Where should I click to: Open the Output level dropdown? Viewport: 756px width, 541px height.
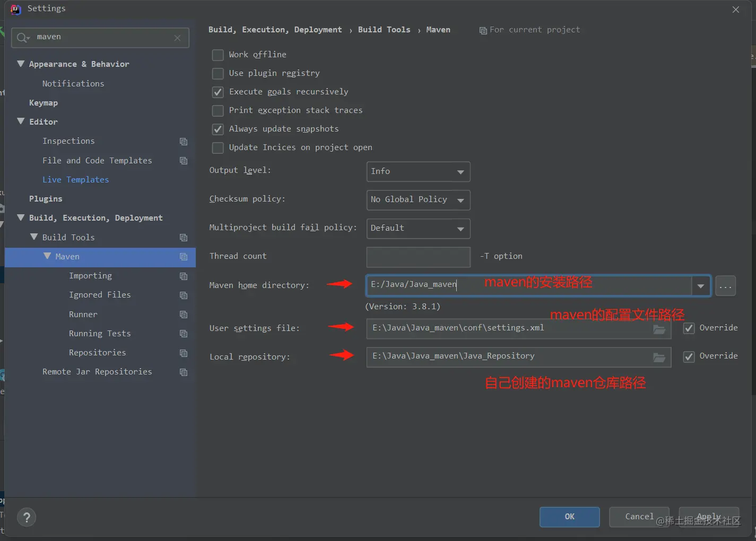point(418,172)
